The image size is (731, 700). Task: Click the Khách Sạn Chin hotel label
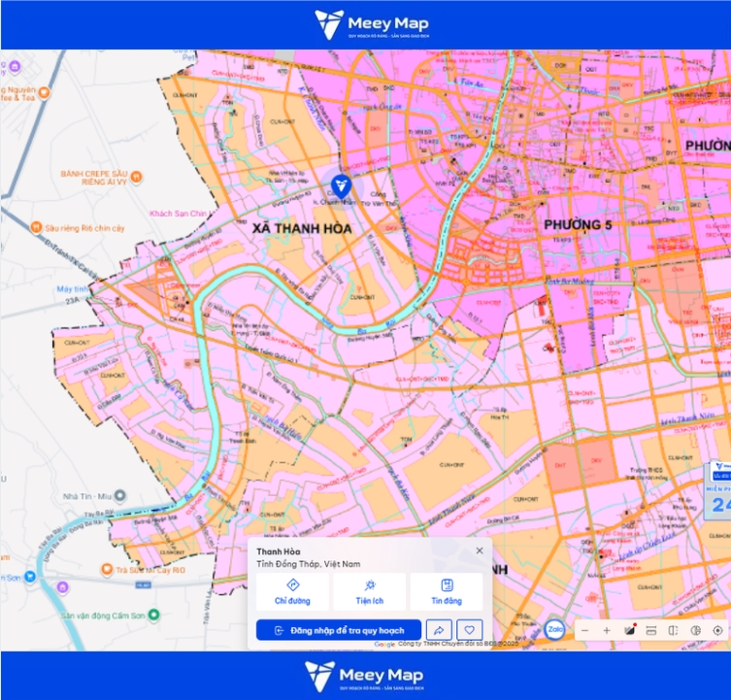[x=182, y=214]
